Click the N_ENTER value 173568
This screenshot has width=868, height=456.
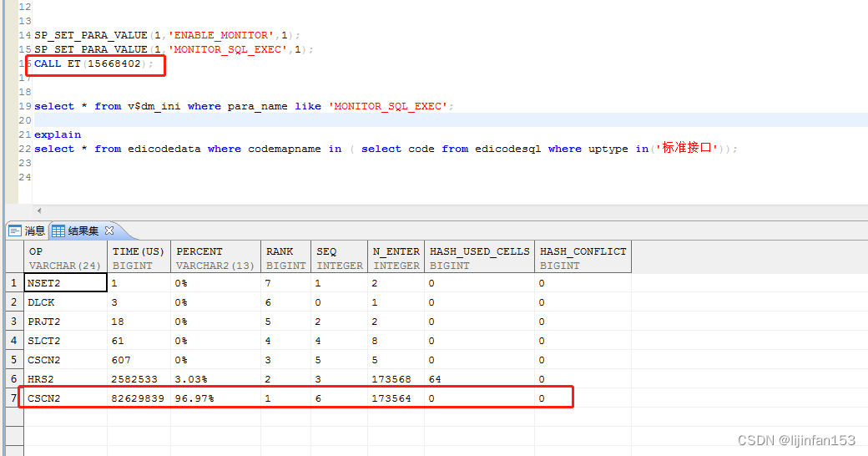pyautogui.click(x=391, y=379)
